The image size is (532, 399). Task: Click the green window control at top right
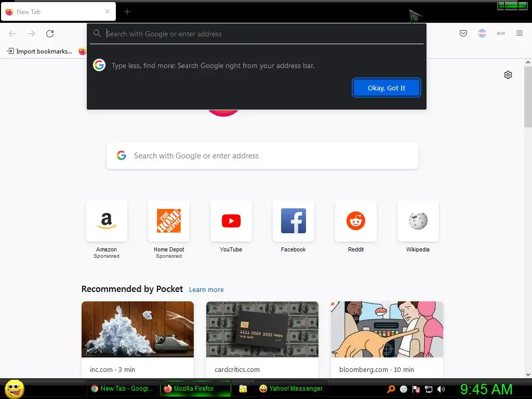(512, 6)
